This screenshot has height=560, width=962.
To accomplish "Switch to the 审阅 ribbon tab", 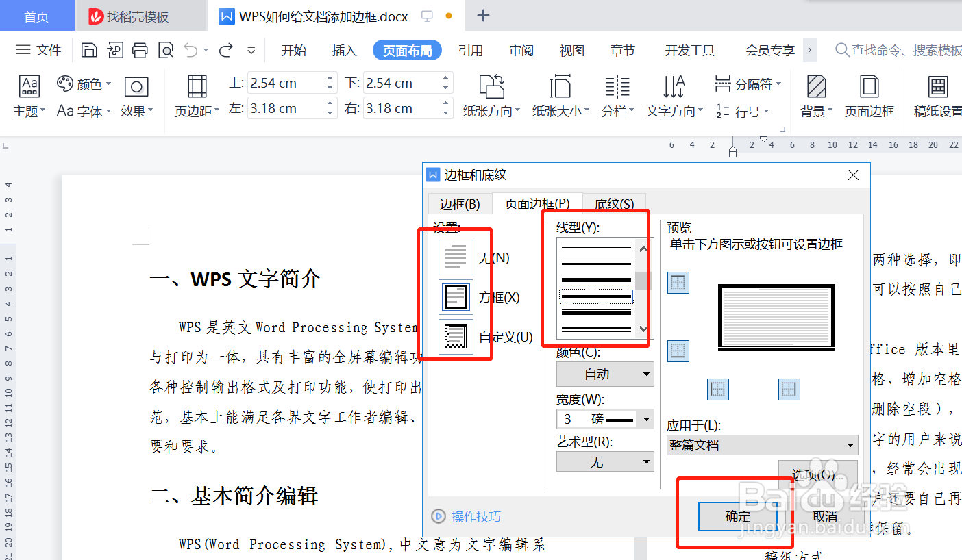I will pos(521,50).
